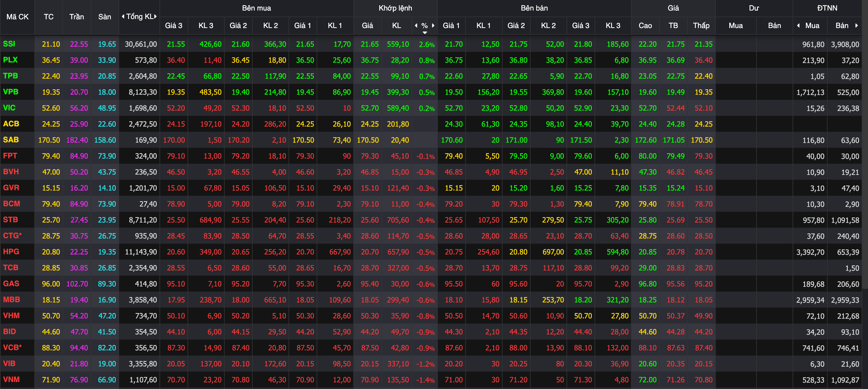Click left arrow beside Tổng KL header

pos(123,17)
